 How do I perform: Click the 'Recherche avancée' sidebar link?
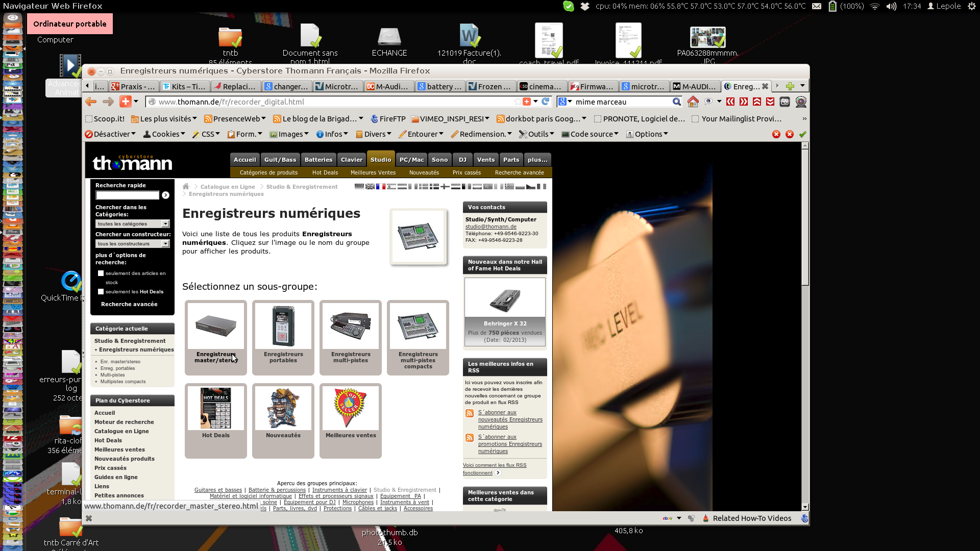tap(129, 304)
